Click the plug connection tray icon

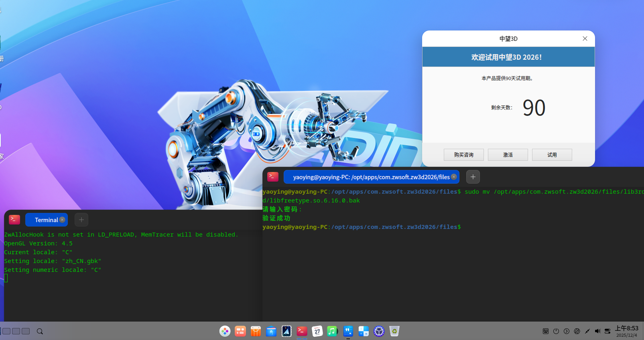pyautogui.click(x=587, y=331)
